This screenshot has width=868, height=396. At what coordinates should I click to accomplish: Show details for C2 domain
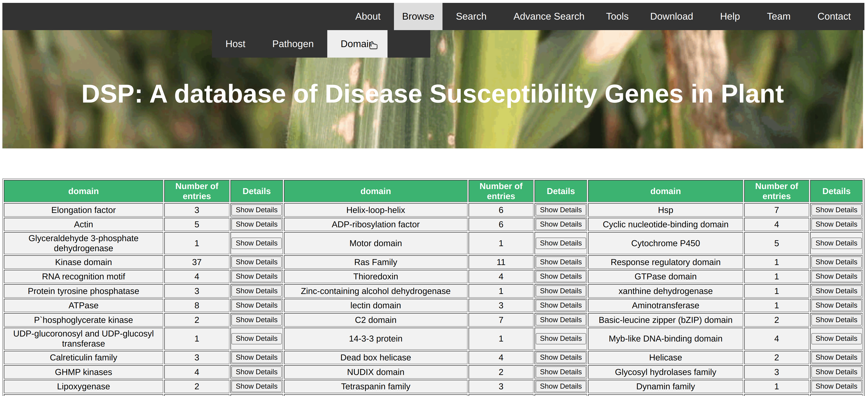pos(561,320)
